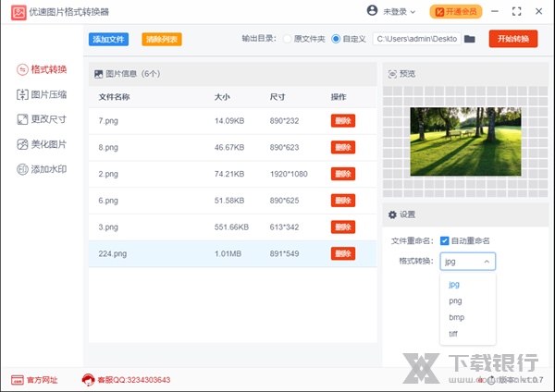Image resolution: width=555 pixels, height=392 pixels.
Task: Select the 自定义 output radio option
Action: (x=336, y=39)
